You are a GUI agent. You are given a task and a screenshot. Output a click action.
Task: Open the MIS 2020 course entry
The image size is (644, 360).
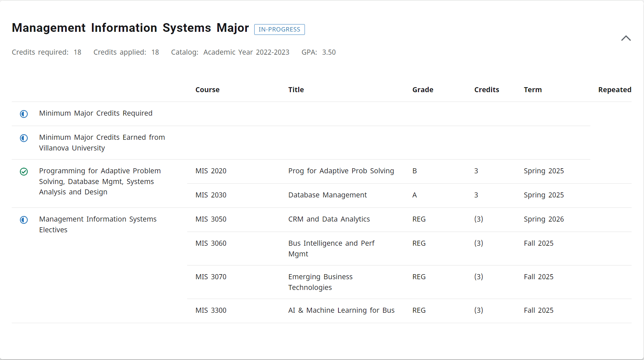211,171
